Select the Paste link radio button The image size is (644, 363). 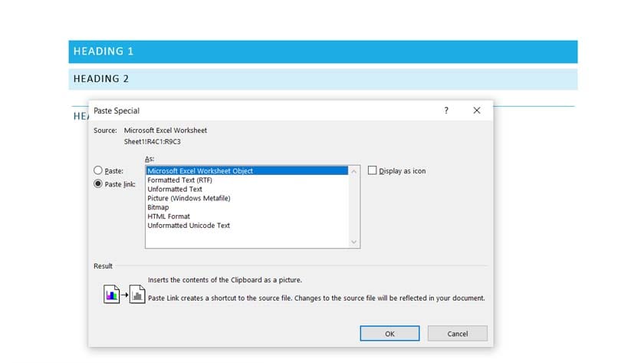pos(98,183)
